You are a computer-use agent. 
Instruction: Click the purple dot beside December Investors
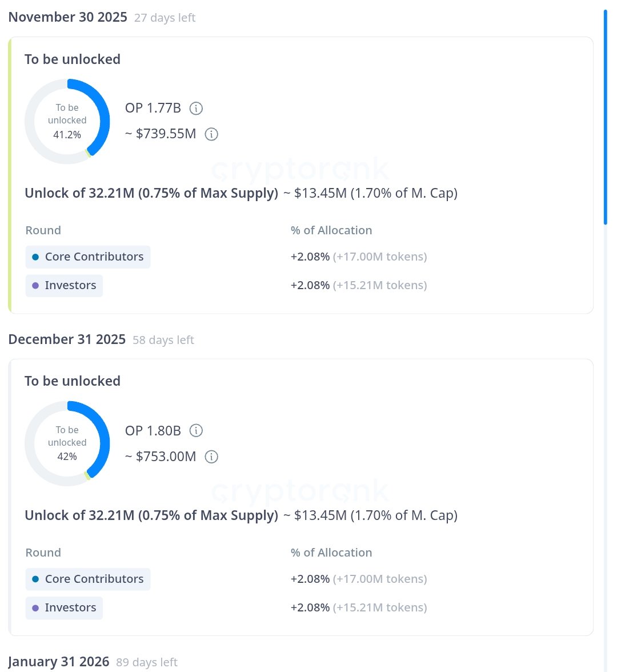point(35,608)
